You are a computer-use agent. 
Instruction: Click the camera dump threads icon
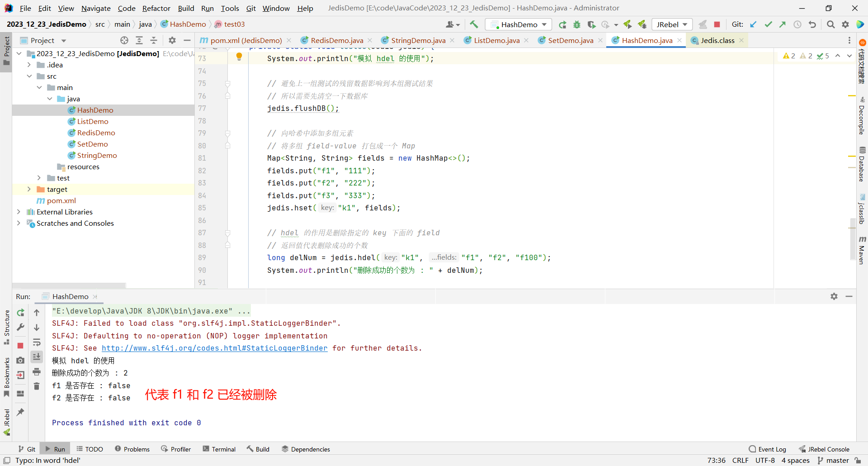point(20,360)
